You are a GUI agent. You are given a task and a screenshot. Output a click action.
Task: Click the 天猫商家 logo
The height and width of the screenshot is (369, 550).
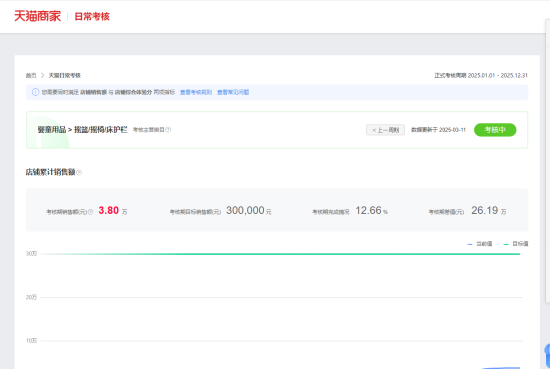click(37, 16)
